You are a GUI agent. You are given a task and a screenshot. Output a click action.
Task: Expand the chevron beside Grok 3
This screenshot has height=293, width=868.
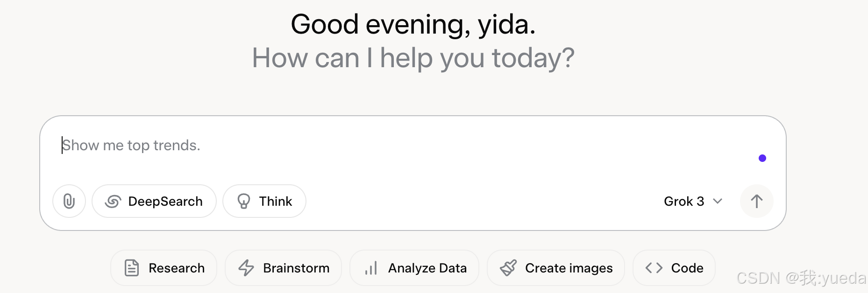[718, 201]
